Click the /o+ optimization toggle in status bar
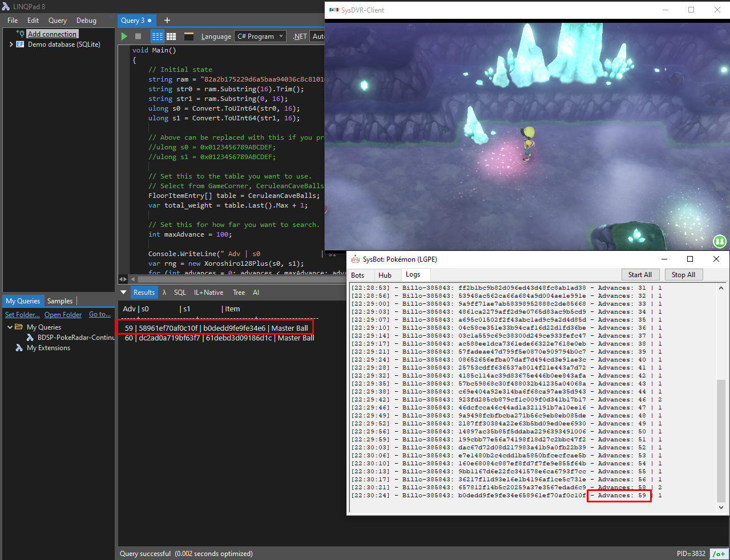 (x=719, y=554)
